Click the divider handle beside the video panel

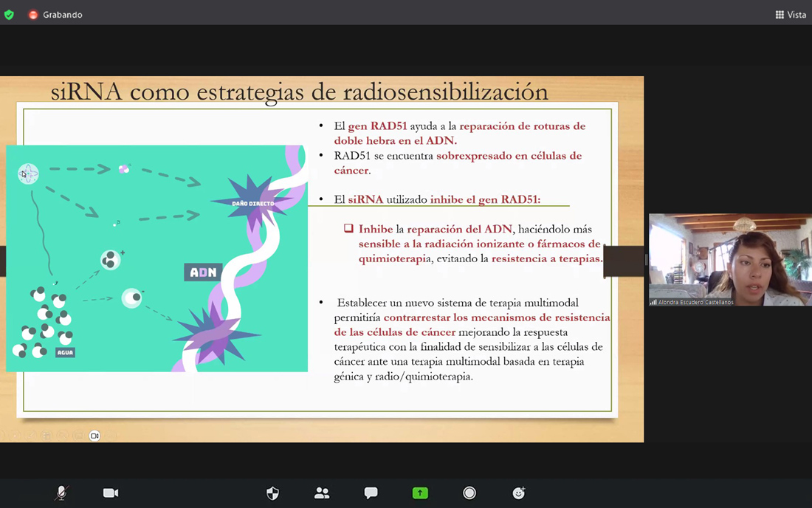coord(646,259)
